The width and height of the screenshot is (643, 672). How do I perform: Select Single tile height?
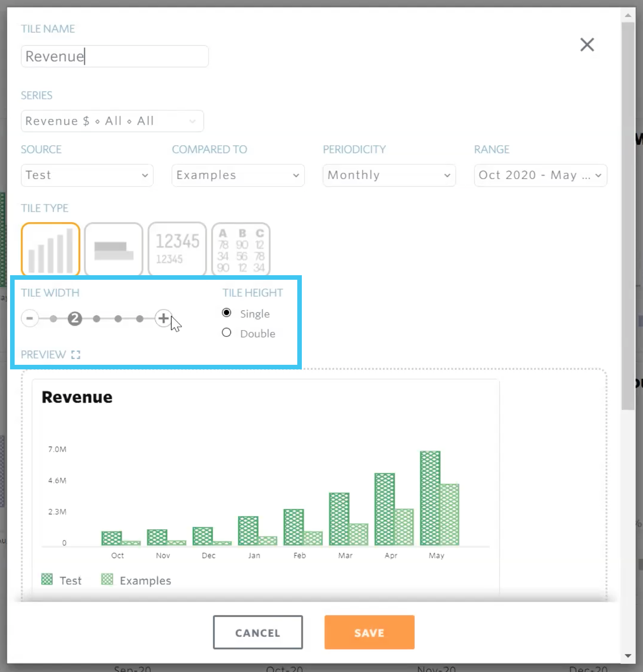(x=226, y=313)
